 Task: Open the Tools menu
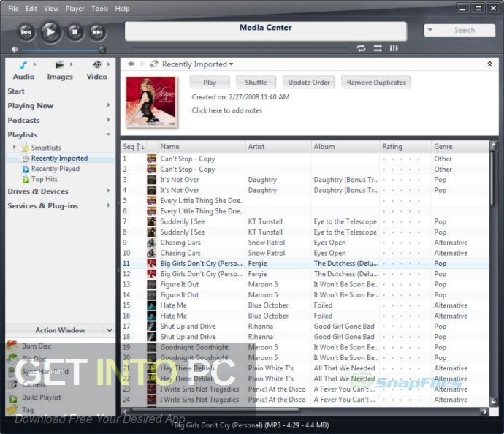[99, 9]
